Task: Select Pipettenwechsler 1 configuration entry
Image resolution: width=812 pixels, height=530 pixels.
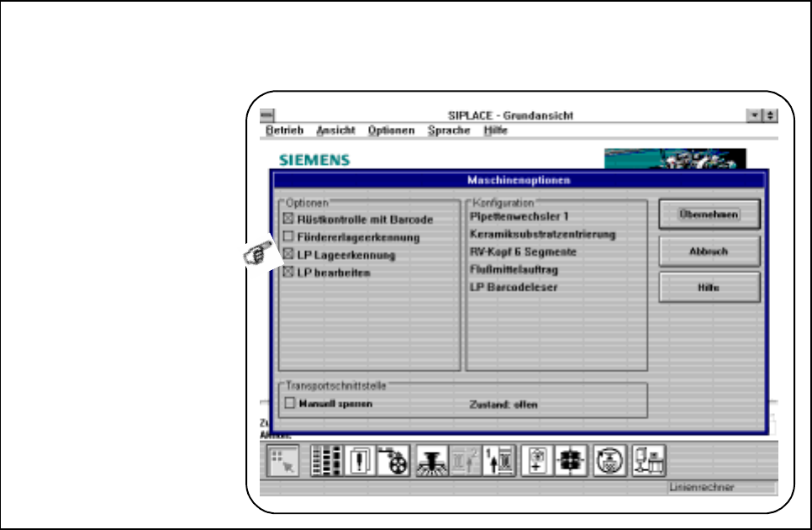Action: pos(519,216)
